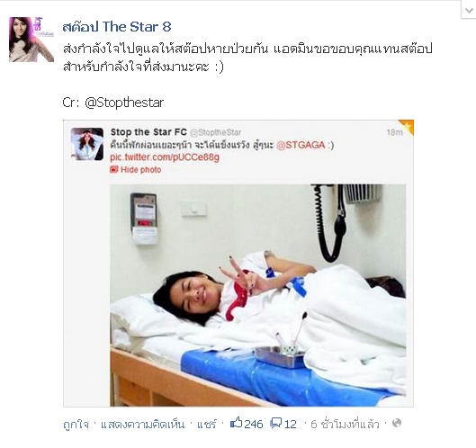This screenshot has height=448, width=476.
Task: Click the thumbs-up likes icon
Action: click(x=236, y=423)
